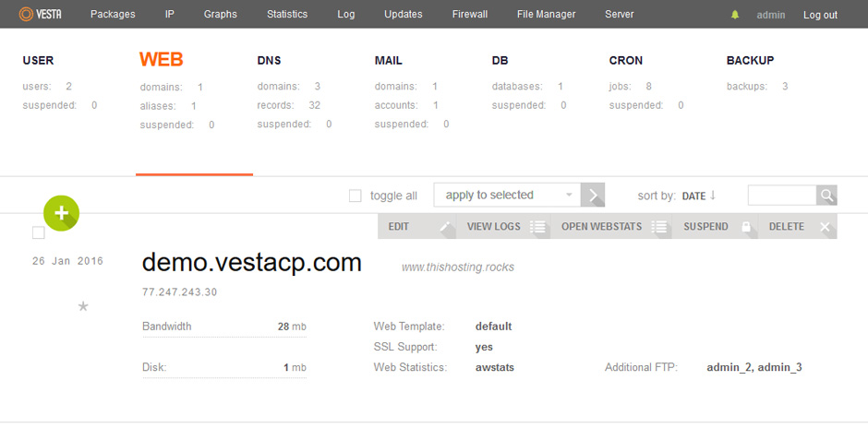868x428 pixels.
Task: Select the WEB tab
Action: click(x=161, y=60)
